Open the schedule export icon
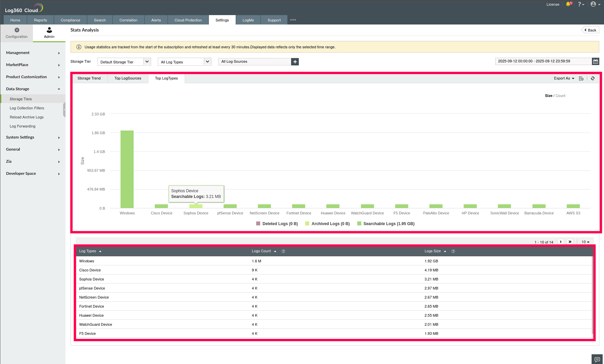 pos(581,79)
